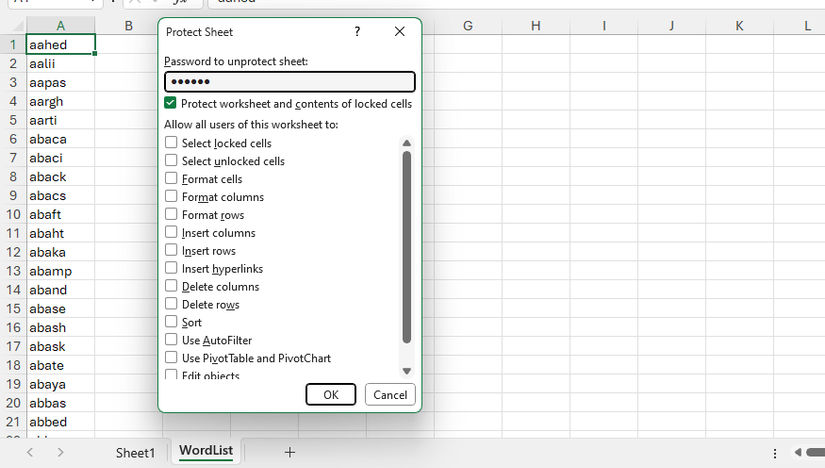This screenshot has height=468, width=825.
Task: Switch to the Sheet1 tab
Action: (135, 453)
